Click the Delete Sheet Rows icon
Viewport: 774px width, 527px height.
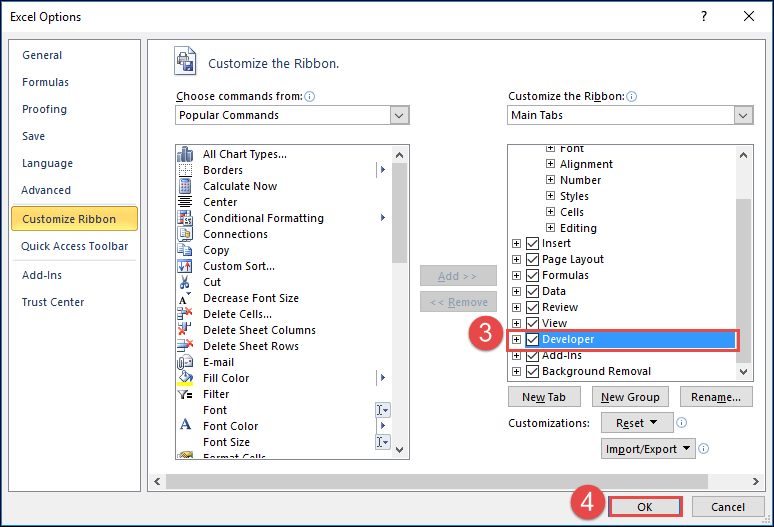[x=185, y=346]
